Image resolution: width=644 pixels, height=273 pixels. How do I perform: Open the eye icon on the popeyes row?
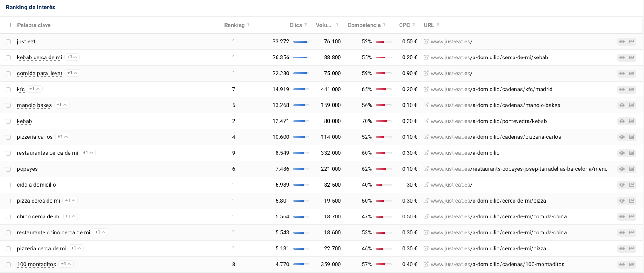(x=622, y=169)
